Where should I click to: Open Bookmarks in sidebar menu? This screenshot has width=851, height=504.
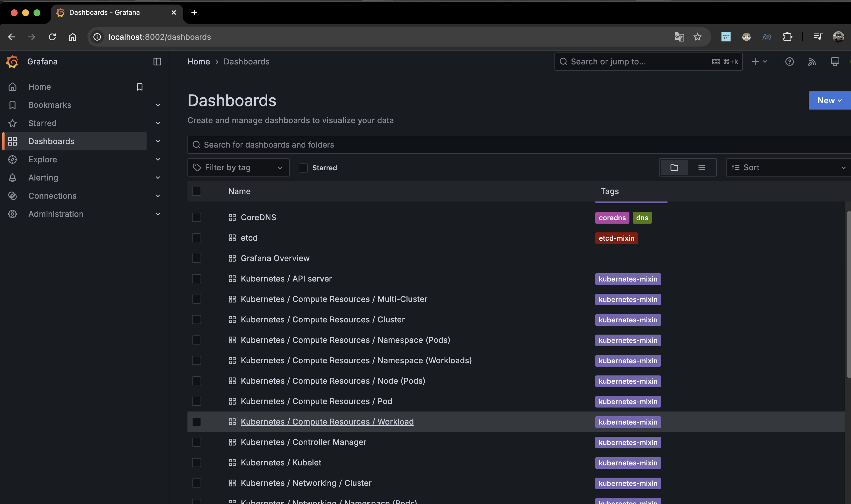point(50,105)
